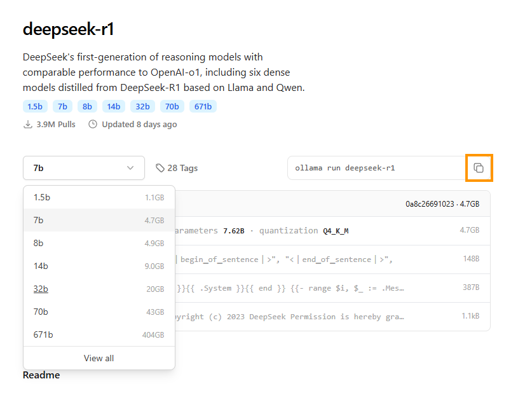
Task: Select the 1.5b option in dropdown list
Action: pos(99,198)
